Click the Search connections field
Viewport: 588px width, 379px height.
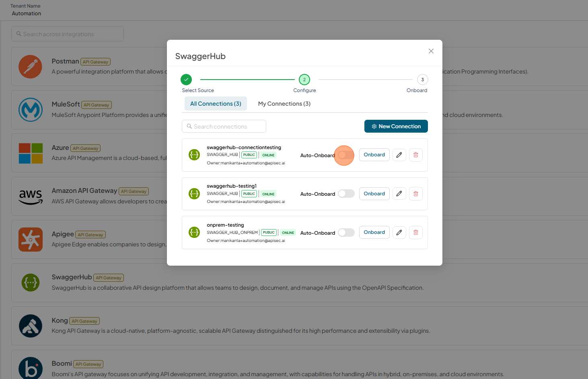click(x=224, y=126)
